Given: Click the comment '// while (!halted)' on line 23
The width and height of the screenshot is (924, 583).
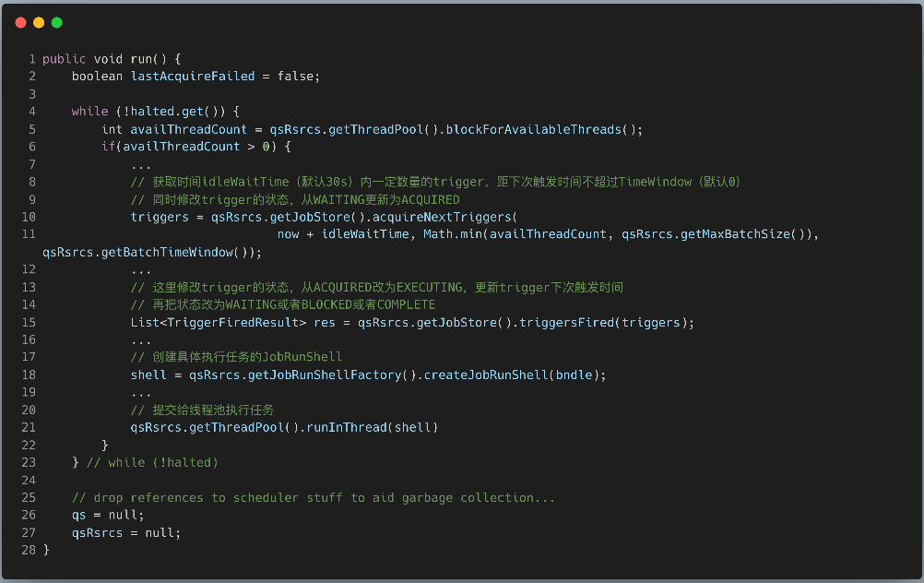Looking at the screenshot, I should point(153,462).
